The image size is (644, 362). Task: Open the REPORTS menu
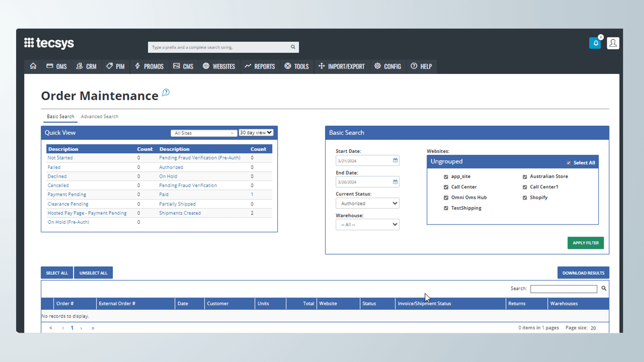(260, 66)
